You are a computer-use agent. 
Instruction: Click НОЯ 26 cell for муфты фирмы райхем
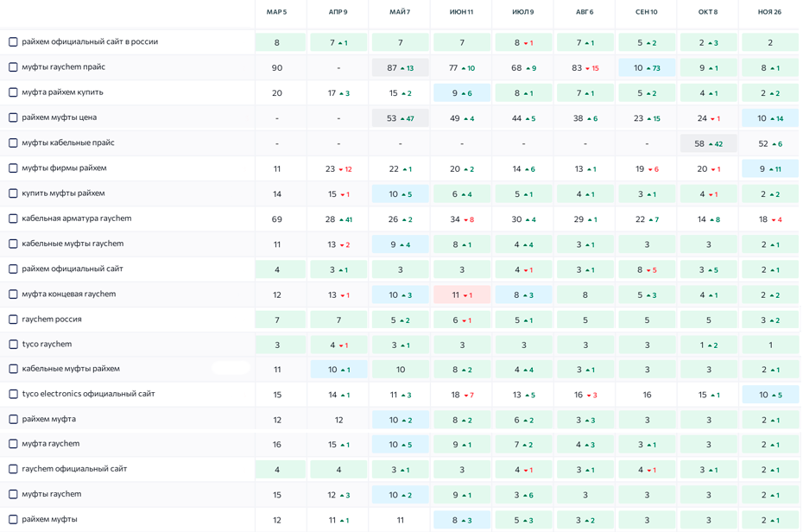pos(769,168)
